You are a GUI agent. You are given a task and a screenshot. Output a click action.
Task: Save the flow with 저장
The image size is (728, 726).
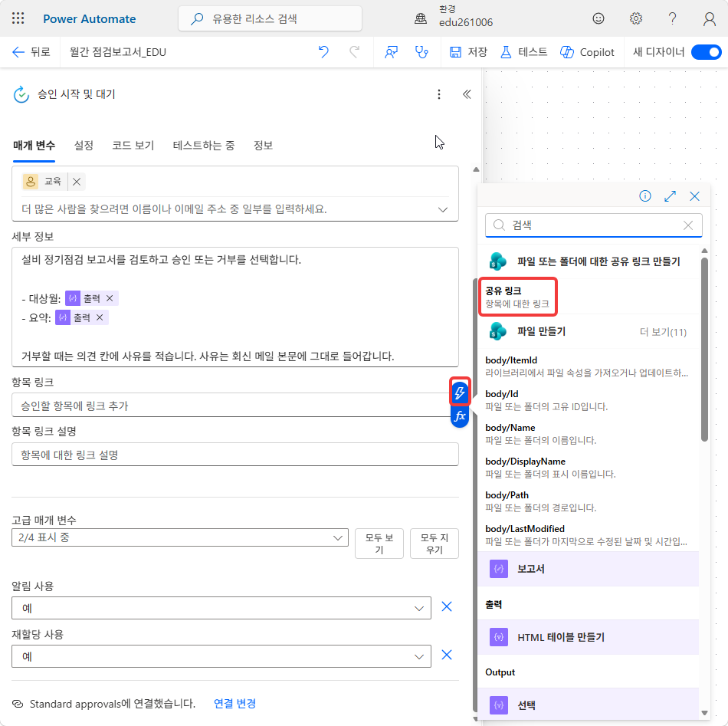coord(468,52)
